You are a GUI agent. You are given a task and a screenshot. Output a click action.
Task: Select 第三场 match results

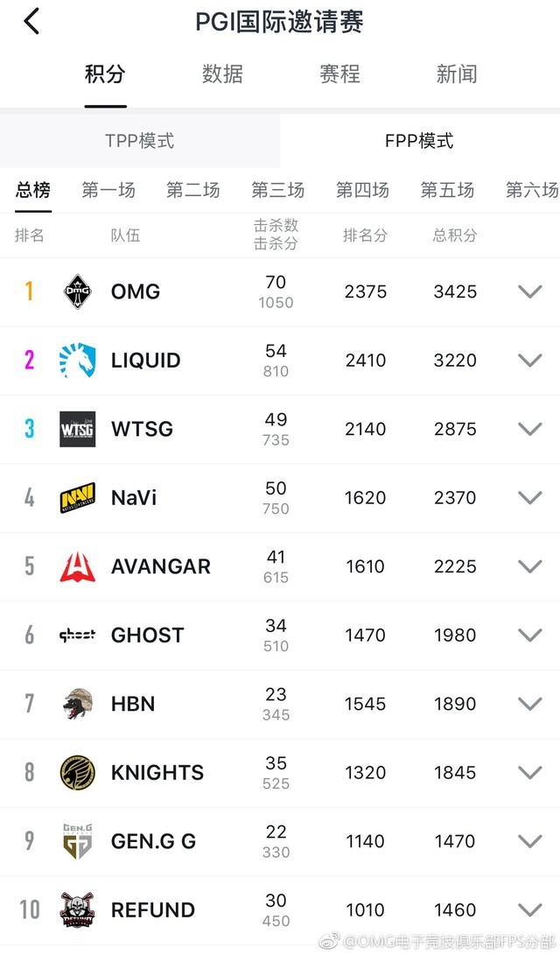click(277, 190)
